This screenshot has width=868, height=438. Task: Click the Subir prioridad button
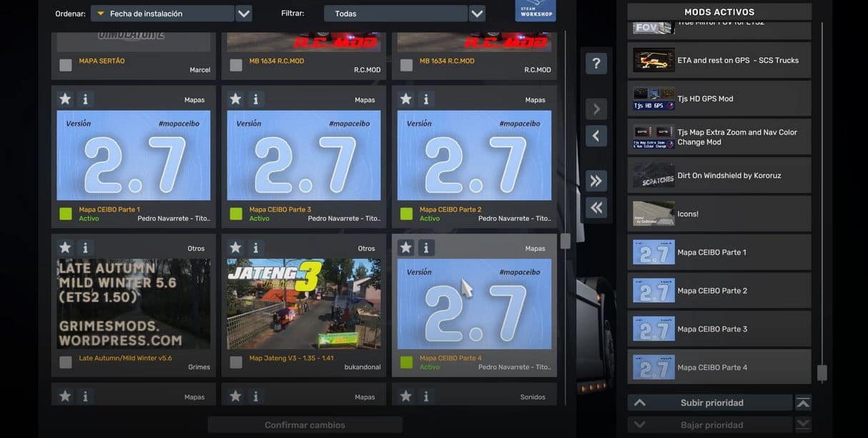[711, 403]
